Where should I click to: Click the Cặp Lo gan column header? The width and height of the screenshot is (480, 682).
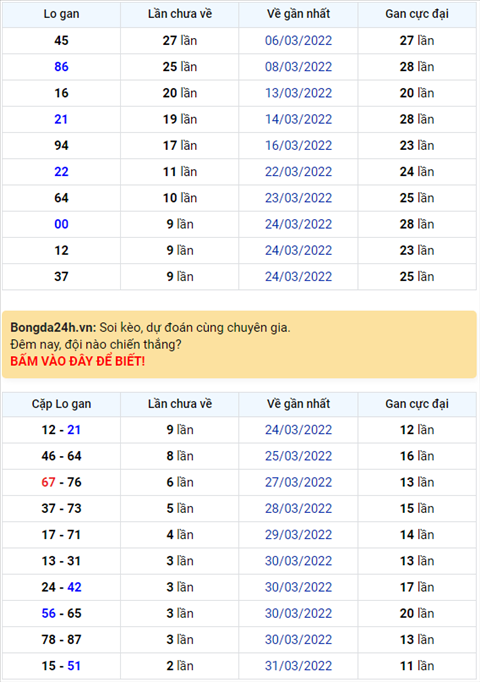(61, 404)
